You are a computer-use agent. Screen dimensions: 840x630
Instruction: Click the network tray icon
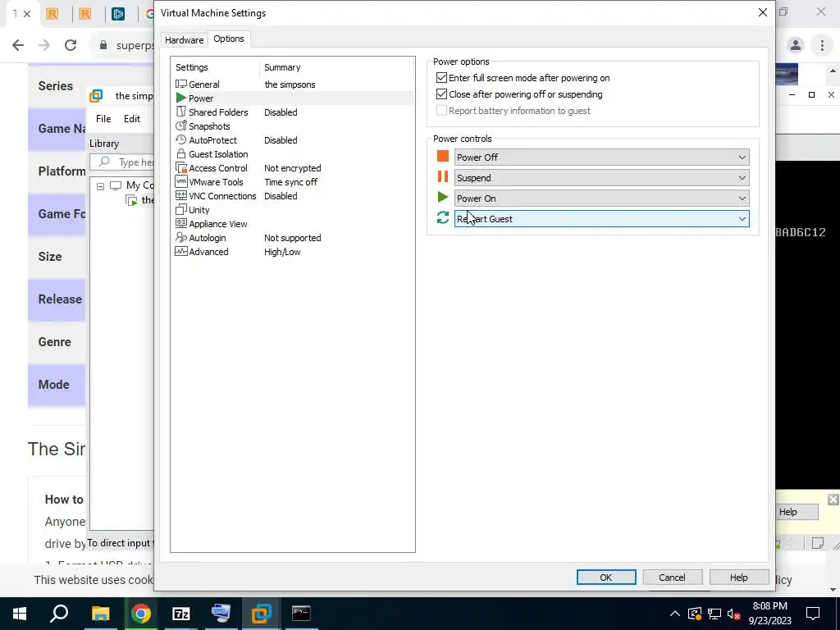(x=714, y=614)
